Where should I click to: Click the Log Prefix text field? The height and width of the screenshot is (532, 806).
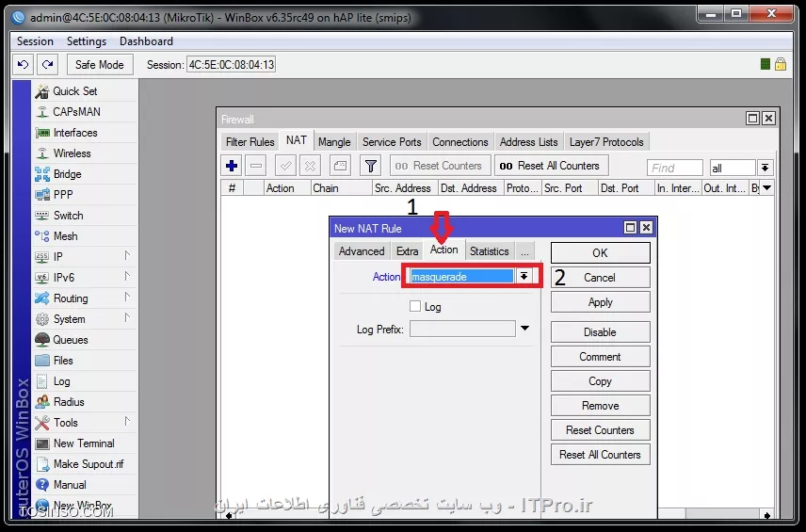tap(462, 329)
